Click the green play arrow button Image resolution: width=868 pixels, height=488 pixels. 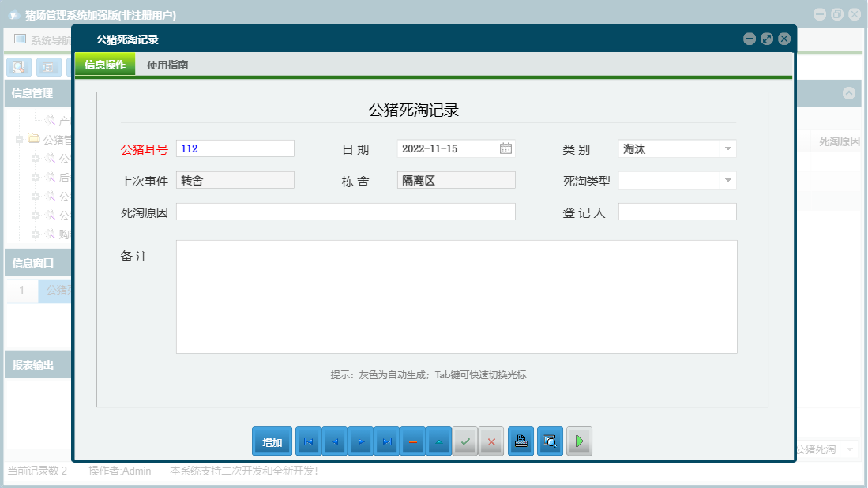pyautogui.click(x=579, y=441)
